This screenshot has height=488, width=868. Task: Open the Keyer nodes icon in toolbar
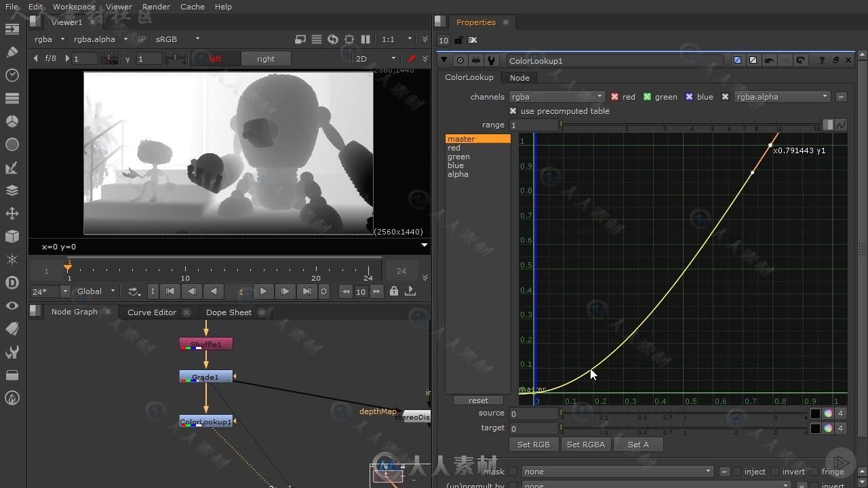(12, 167)
